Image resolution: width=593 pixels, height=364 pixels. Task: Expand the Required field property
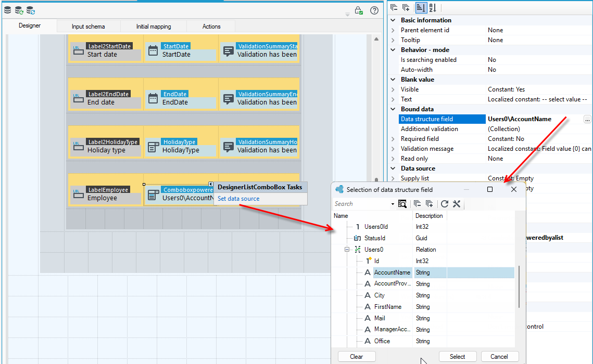point(393,139)
